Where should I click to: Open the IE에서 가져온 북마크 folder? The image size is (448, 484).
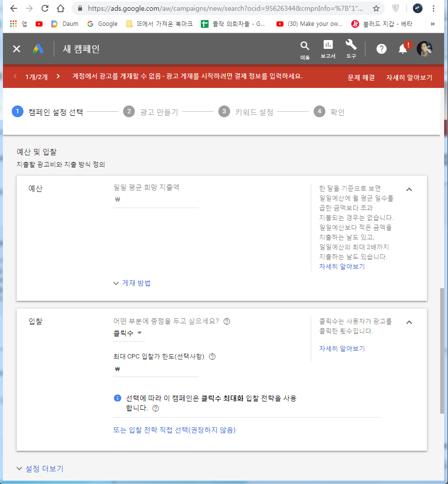(x=160, y=24)
